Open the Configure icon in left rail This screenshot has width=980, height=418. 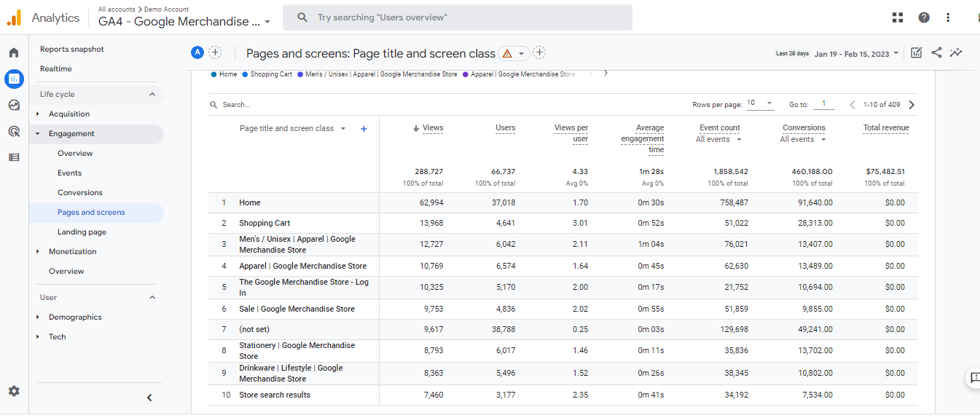14,157
